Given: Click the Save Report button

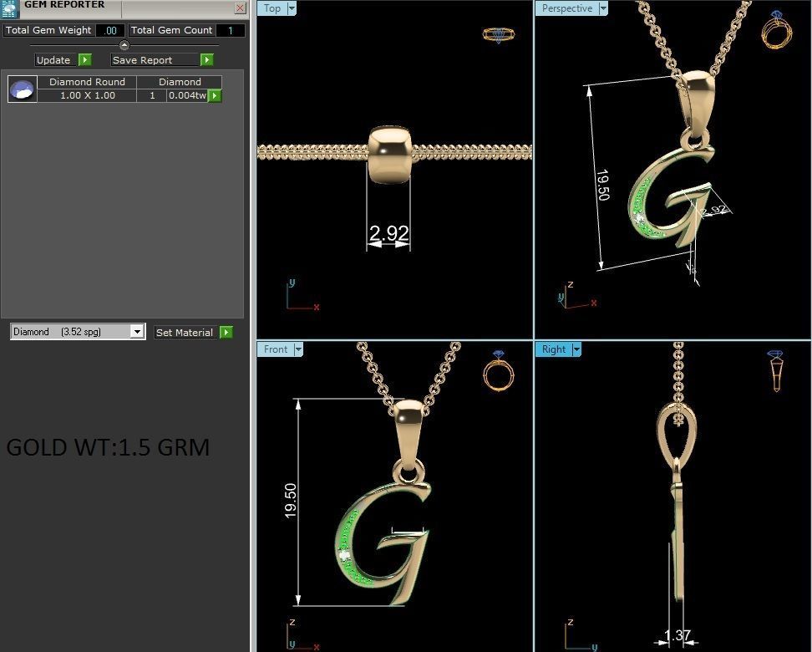Looking at the screenshot, I should [155, 60].
